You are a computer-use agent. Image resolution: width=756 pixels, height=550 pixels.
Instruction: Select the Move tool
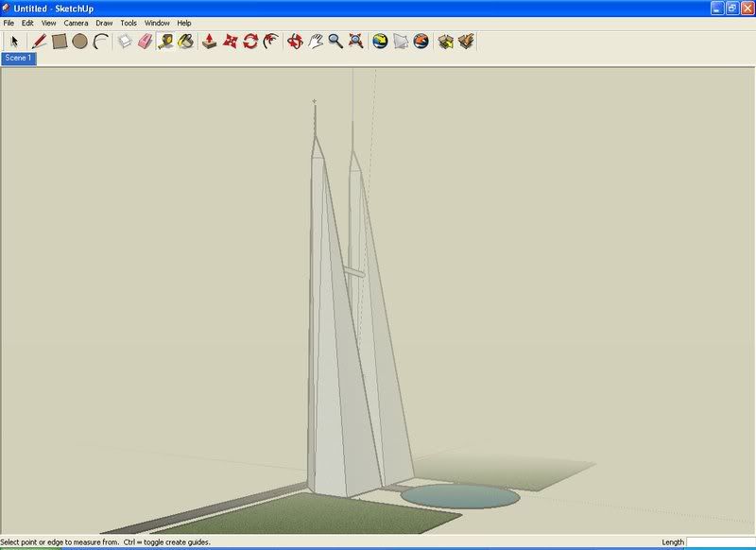[230, 42]
